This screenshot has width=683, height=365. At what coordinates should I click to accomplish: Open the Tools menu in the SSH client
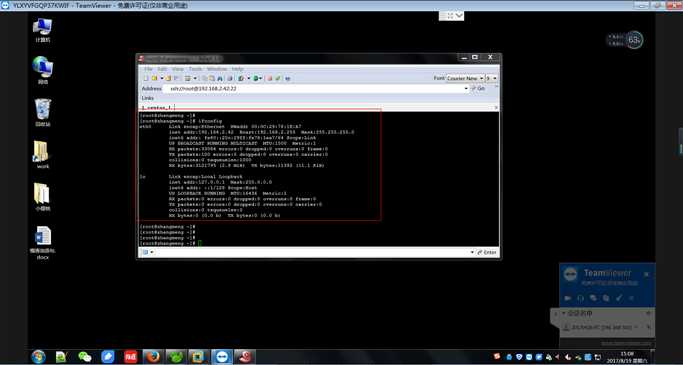click(x=195, y=69)
